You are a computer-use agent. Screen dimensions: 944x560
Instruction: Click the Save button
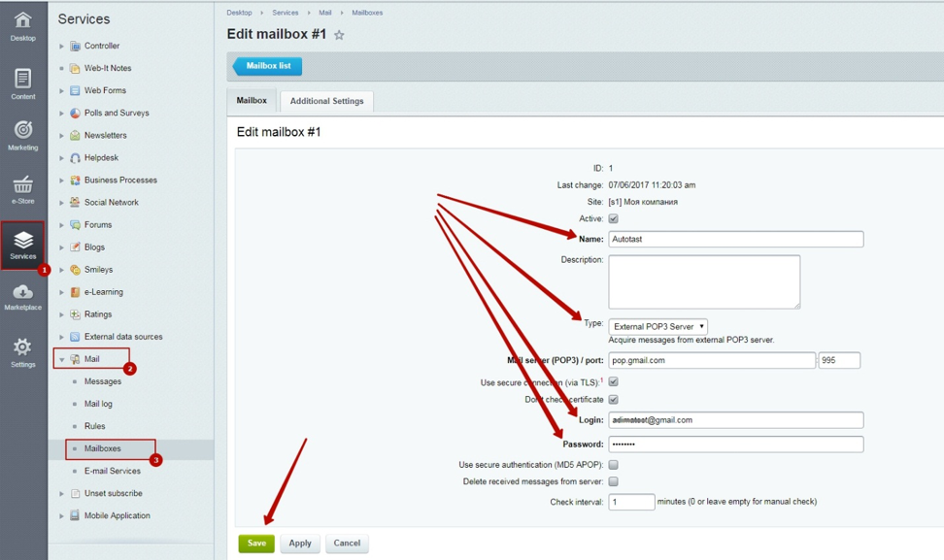coord(256,544)
